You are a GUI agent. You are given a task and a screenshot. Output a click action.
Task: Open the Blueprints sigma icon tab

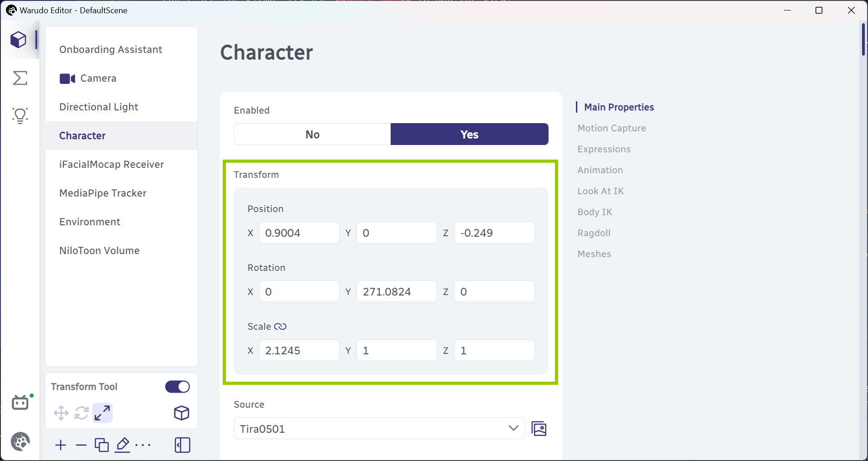coord(20,78)
